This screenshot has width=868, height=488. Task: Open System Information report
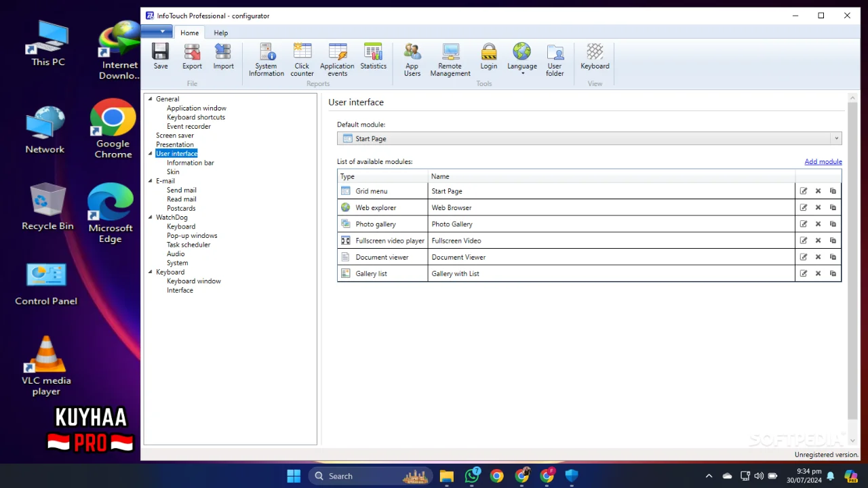pyautogui.click(x=267, y=60)
